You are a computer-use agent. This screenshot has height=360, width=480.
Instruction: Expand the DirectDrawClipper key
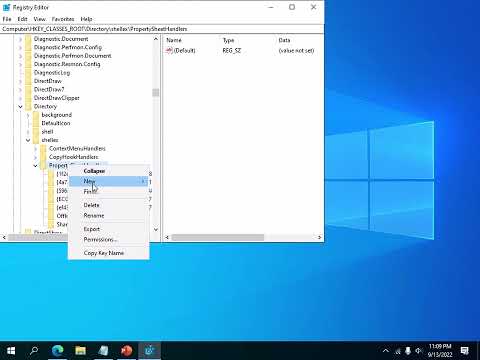[20, 98]
